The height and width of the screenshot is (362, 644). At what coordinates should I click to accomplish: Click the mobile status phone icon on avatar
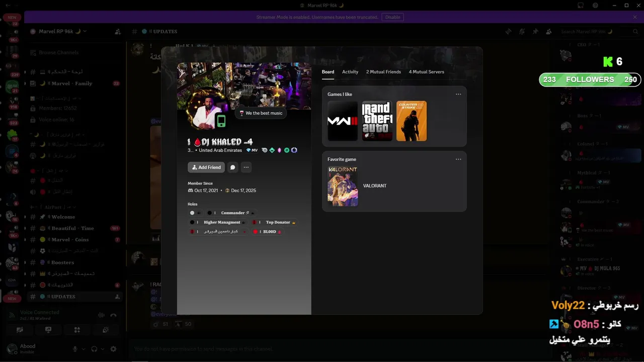(221, 121)
